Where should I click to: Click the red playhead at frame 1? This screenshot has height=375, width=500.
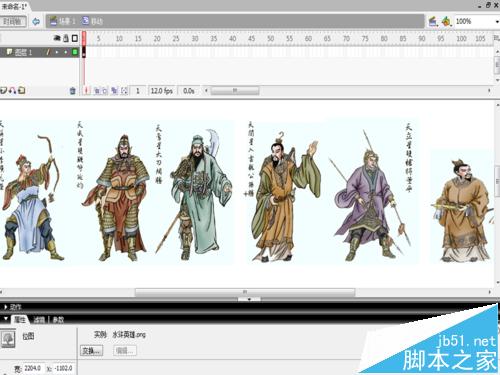[x=84, y=38]
